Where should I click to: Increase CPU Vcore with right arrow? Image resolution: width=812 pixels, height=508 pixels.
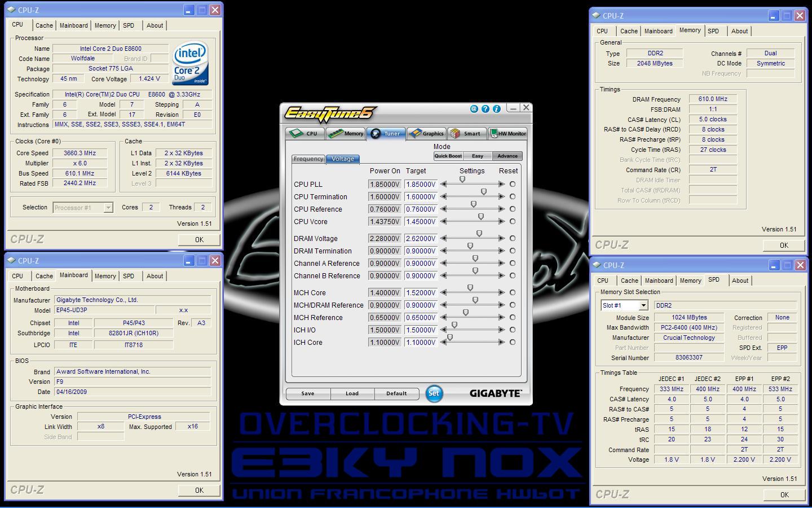pos(502,221)
